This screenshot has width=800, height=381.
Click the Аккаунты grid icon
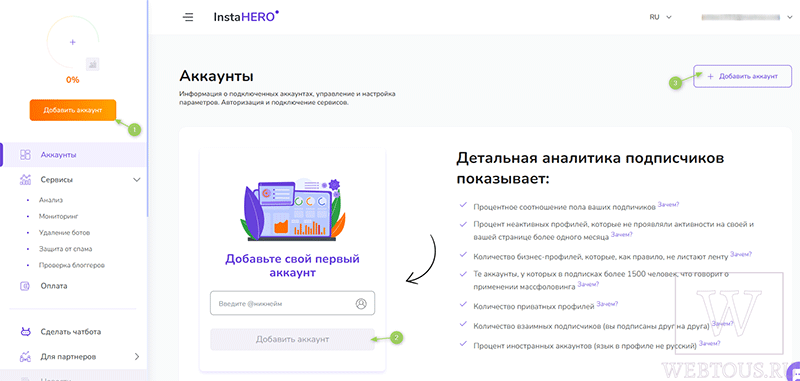click(x=26, y=155)
